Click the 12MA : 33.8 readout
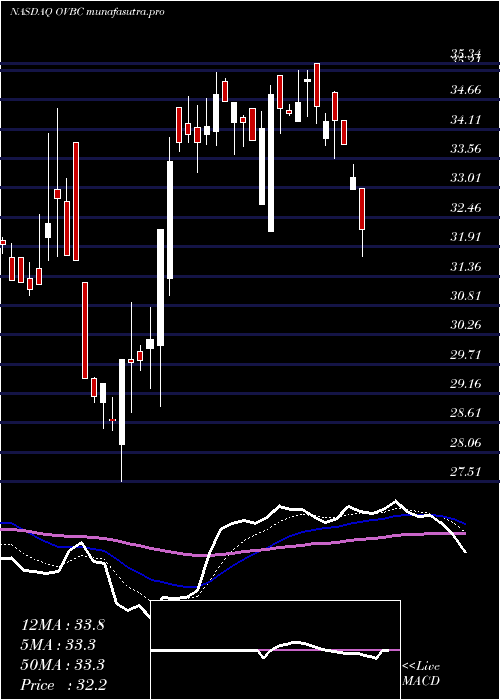This screenshot has height=700, width=500. coord(63,625)
